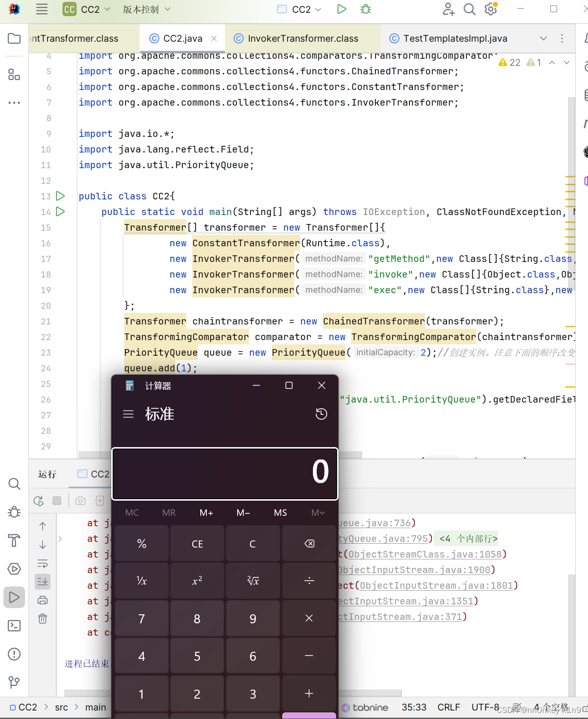This screenshot has height=719, width=588.
Task: Click the CRLF line separator in status bar
Action: coord(448,707)
